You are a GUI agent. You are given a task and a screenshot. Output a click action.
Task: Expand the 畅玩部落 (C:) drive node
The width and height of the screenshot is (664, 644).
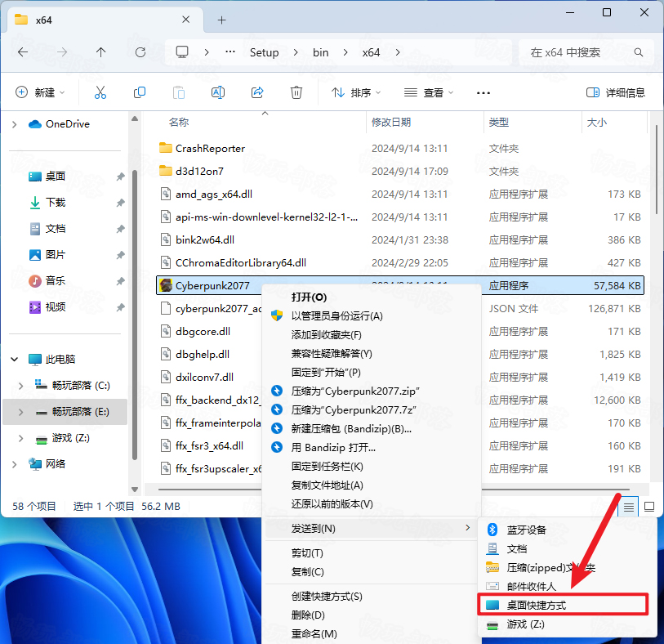(20, 386)
